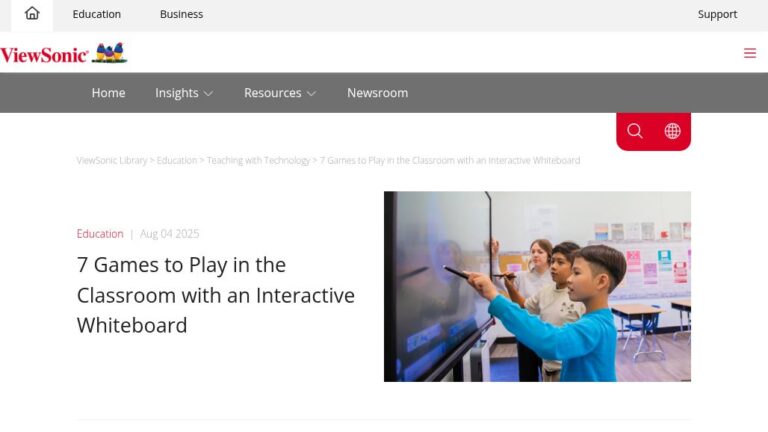The image size is (768, 432).
Task: Click the globe language icon
Action: pyautogui.click(x=672, y=131)
